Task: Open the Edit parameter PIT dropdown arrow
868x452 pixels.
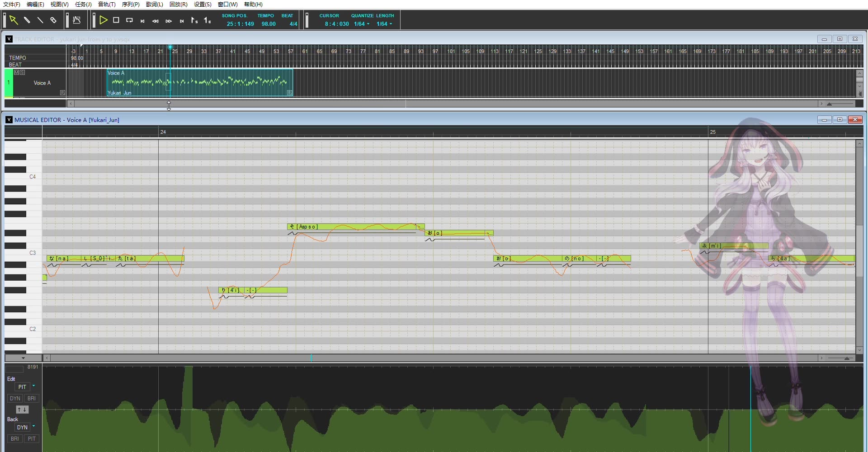Action: [33, 386]
